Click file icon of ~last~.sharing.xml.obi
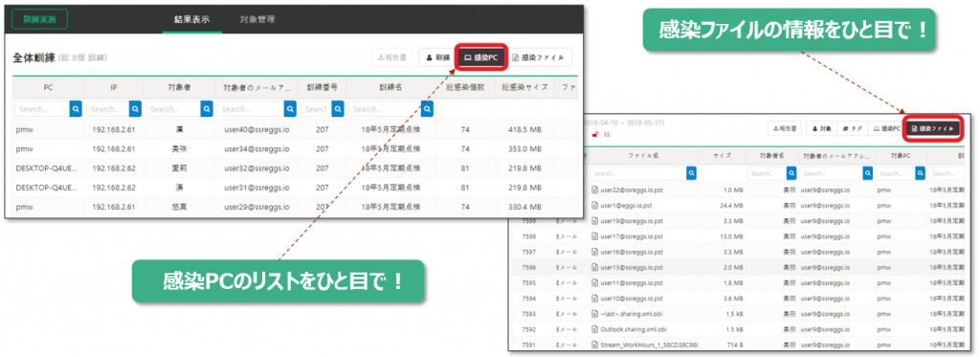980x357 pixels. click(x=595, y=313)
